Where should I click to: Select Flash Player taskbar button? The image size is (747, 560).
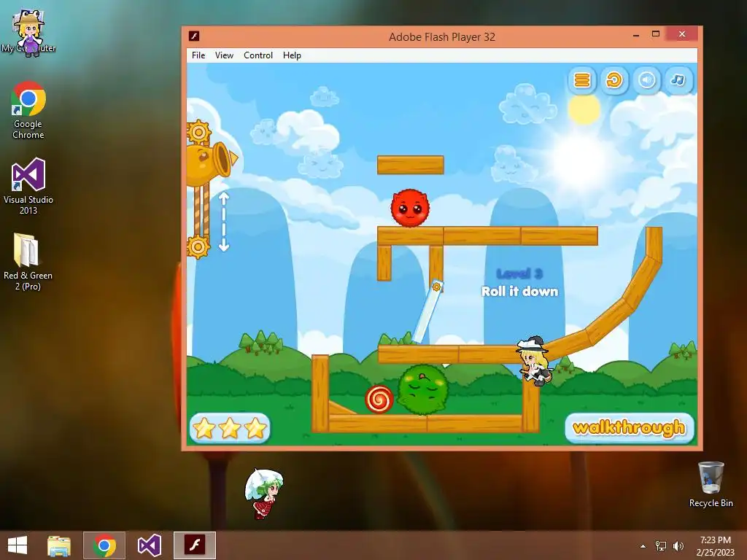[x=194, y=545]
